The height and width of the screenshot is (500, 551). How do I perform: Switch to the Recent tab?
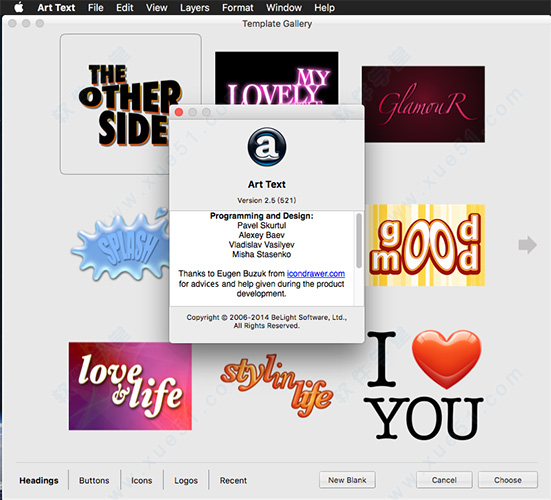233,480
